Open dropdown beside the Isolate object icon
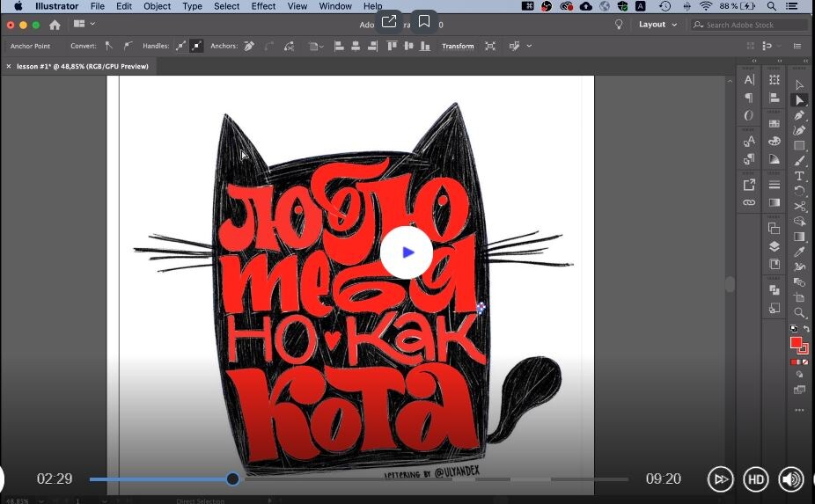 click(x=529, y=47)
